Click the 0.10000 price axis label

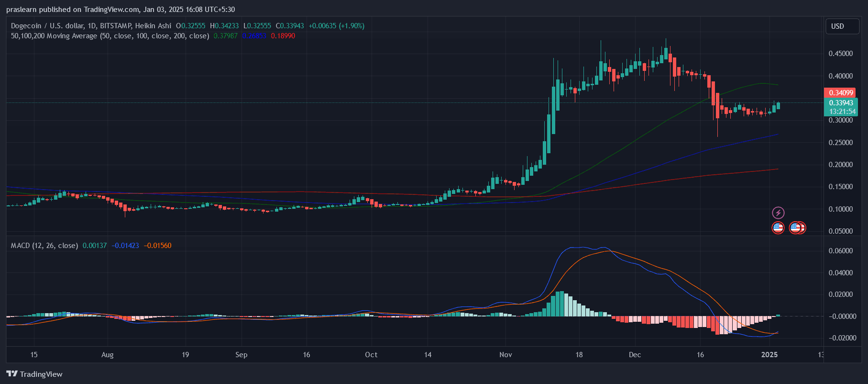(840, 209)
